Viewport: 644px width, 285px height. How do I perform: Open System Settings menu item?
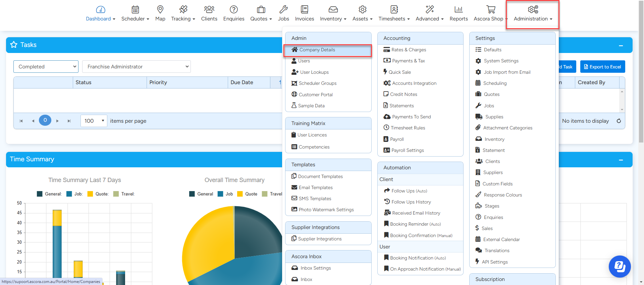pos(501,61)
